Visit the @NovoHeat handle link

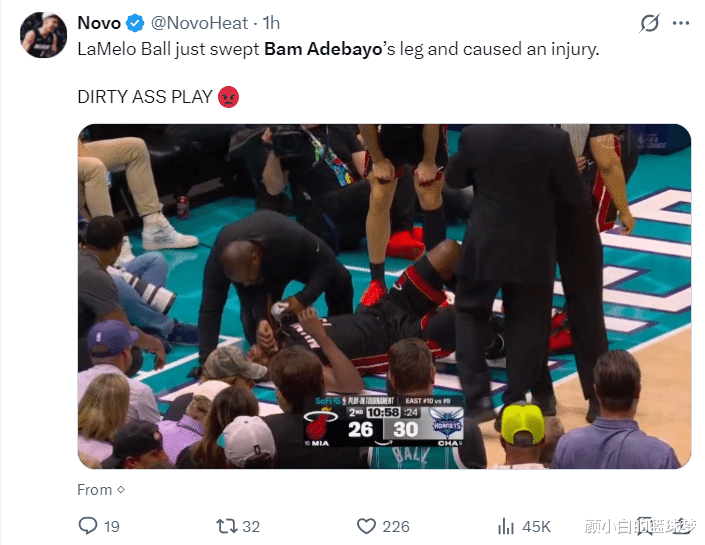coord(199,23)
